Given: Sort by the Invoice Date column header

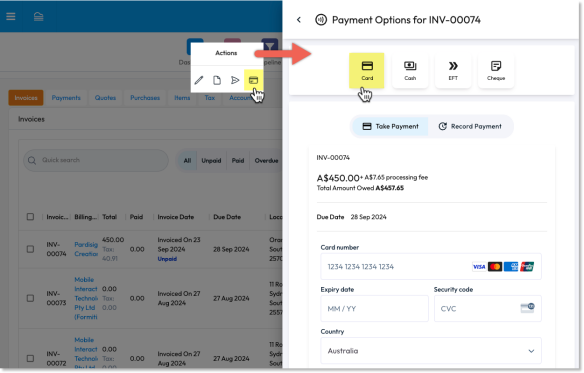Looking at the screenshot, I should coord(176,217).
